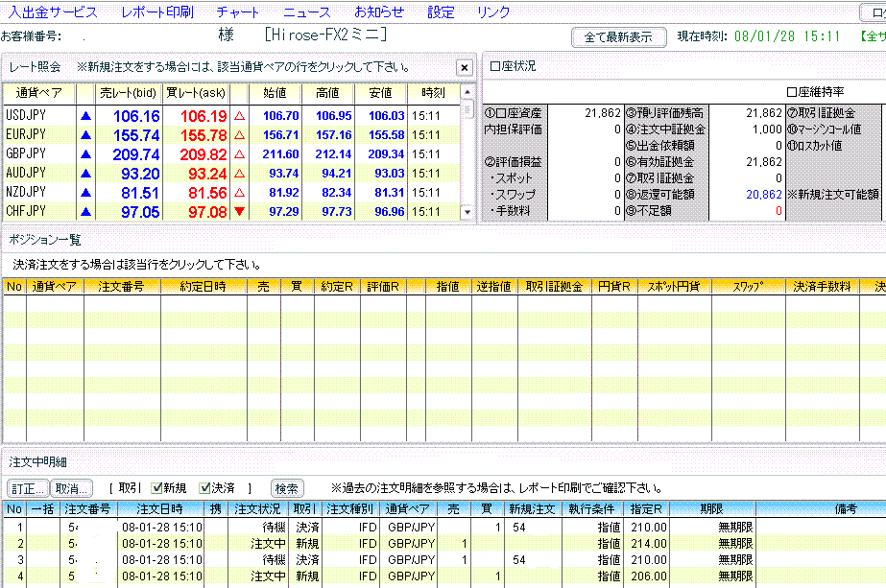Click the 安値 column header
Viewport: 886px width, 588px height.
pyautogui.click(x=381, y=93)
